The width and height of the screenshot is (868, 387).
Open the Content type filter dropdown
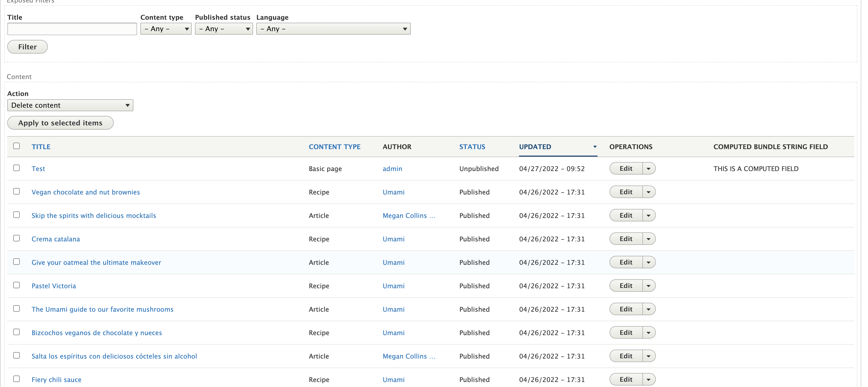pyautogui.click(x=166, y=29)
